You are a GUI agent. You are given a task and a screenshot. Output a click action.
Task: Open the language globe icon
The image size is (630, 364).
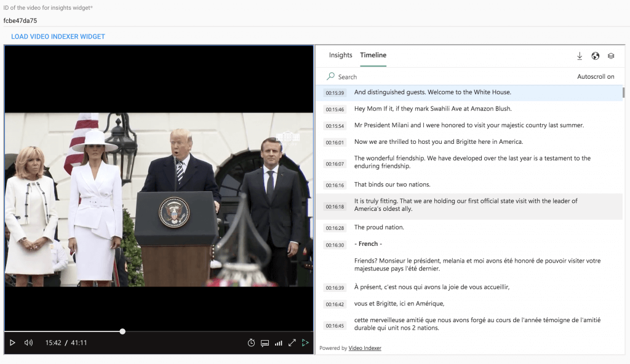pos(596,56)
